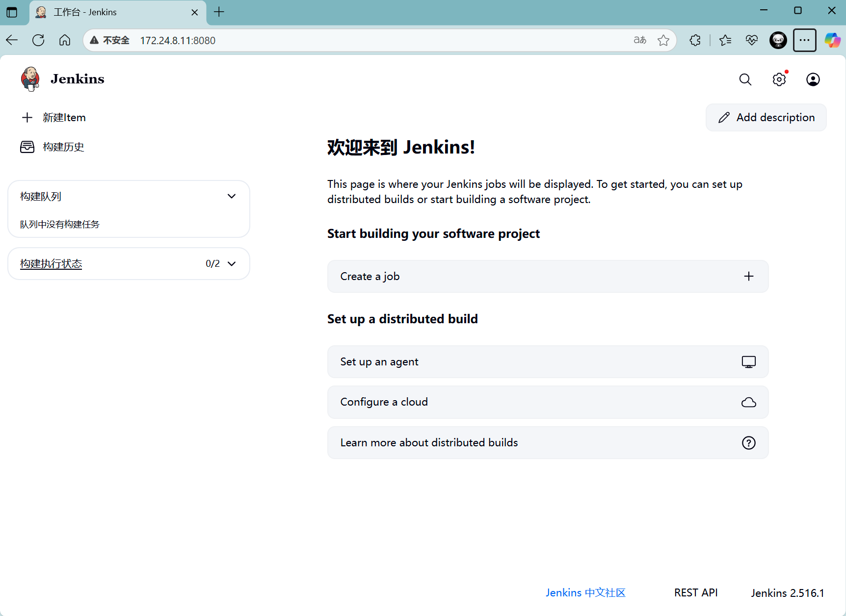Select 新建Item in the sidebar
Screen dimensions: 846x616
pos(64,118)
